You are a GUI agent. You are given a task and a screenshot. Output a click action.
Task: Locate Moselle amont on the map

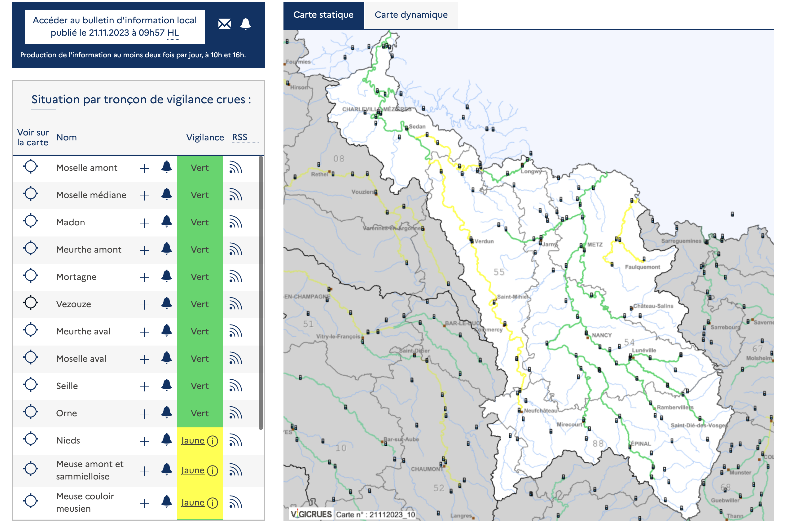[x=31, y=167]
